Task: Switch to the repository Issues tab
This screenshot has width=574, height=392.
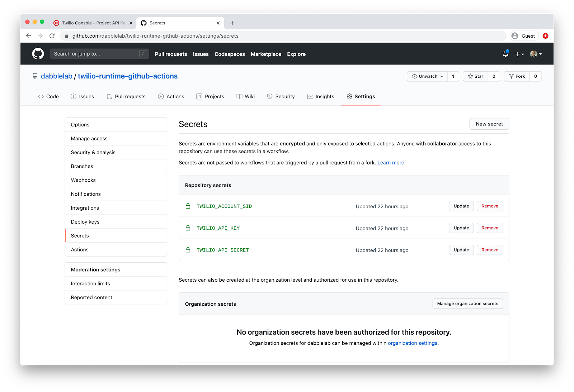Action: pos(83,96)
